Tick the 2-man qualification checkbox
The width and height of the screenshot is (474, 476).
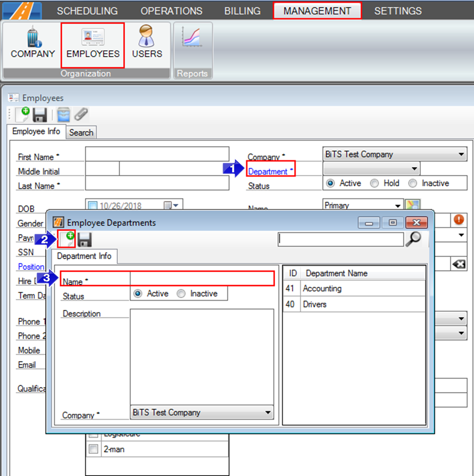coord(93,449)
